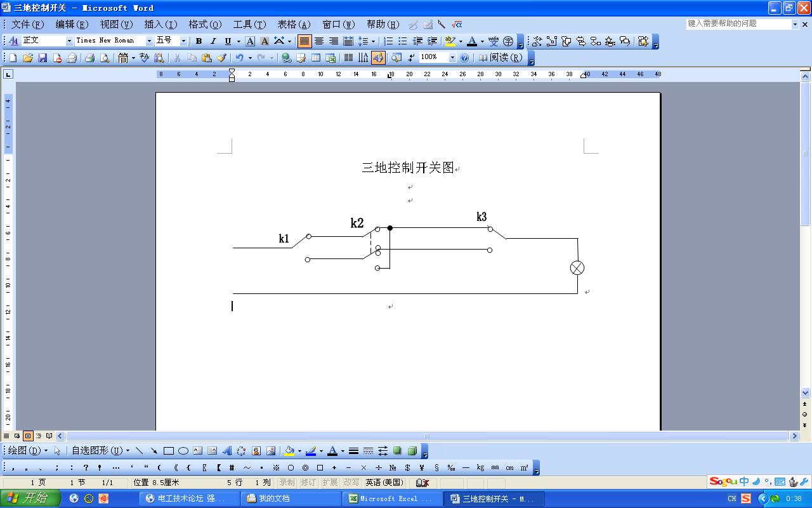Toggle character border button
This screenshot has width=812, height=508.
click(250, 41)
